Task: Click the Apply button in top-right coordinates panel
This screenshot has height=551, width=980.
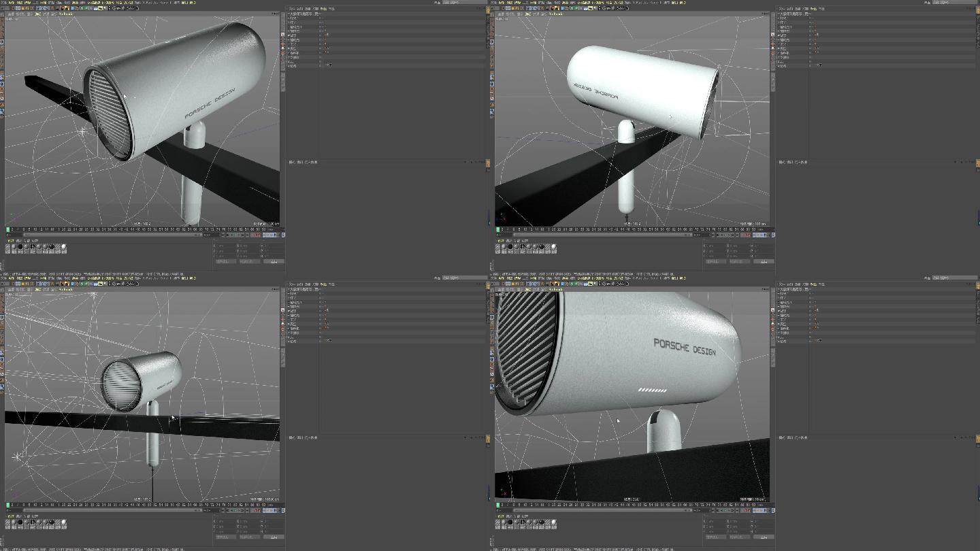Action: [x=764, y=261]
